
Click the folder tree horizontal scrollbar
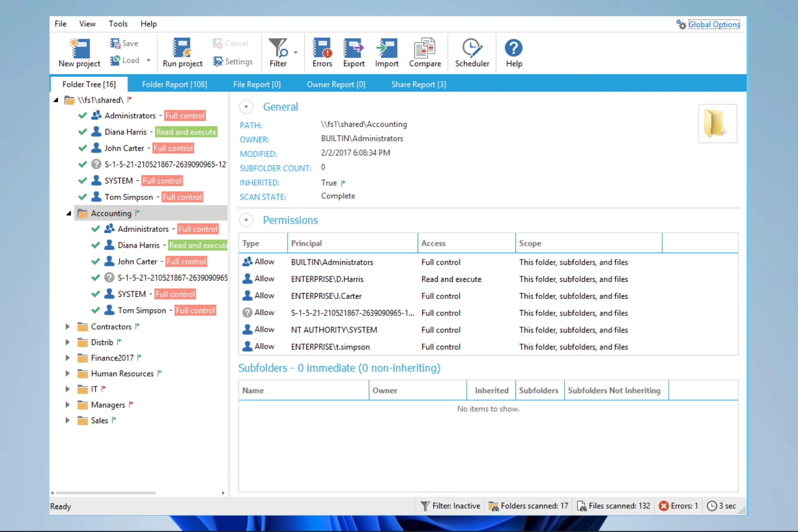[106, 493]
